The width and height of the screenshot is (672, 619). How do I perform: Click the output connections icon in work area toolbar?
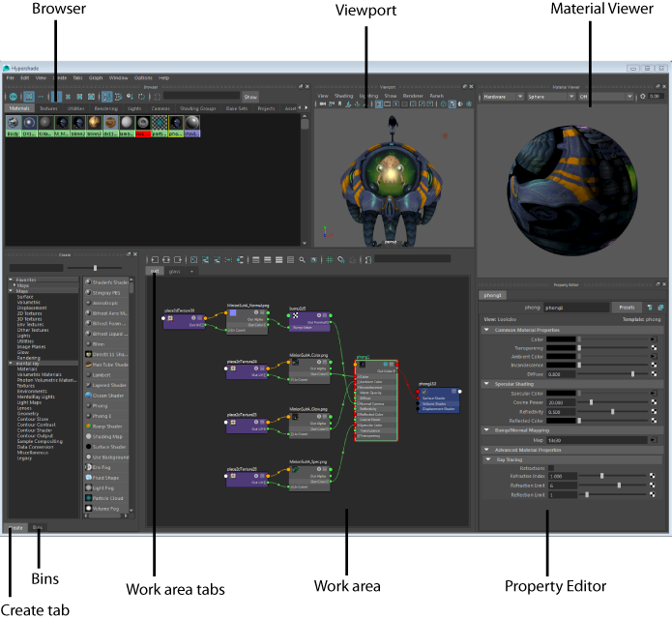[178, 260]
